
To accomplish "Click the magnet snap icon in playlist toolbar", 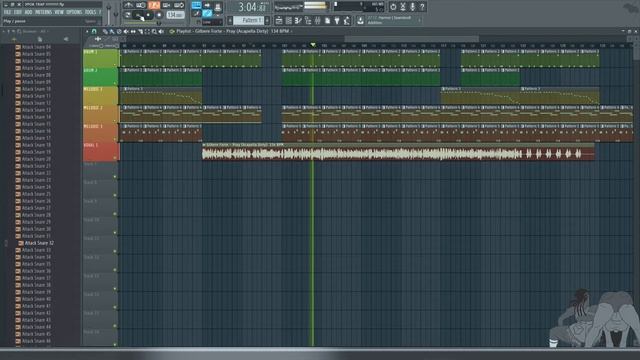I will click(x=94, y=31).
